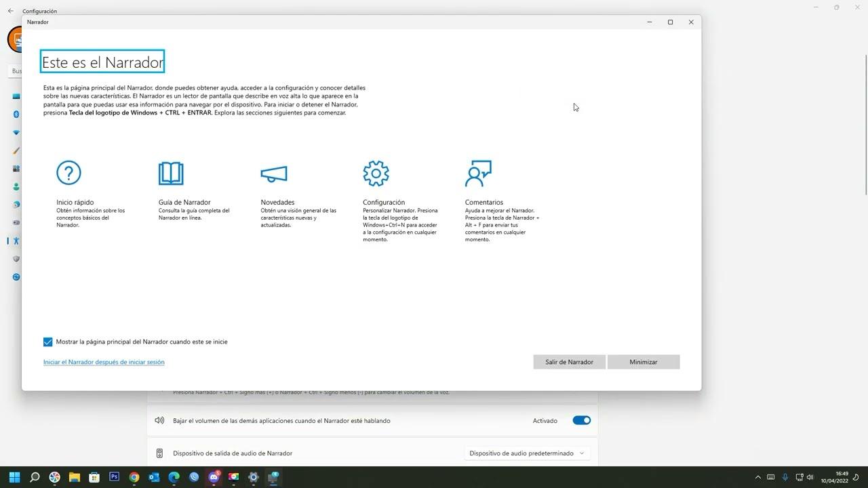This screenshot has height=488, width=868.
Task: Disable bajar el volumen de aplicaciones toggle
Action: [x=581, y=420]
